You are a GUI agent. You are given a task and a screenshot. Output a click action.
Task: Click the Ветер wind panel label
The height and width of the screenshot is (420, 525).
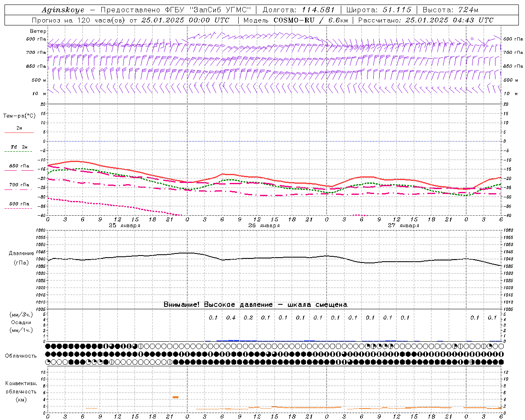click(x=38, y=31)
